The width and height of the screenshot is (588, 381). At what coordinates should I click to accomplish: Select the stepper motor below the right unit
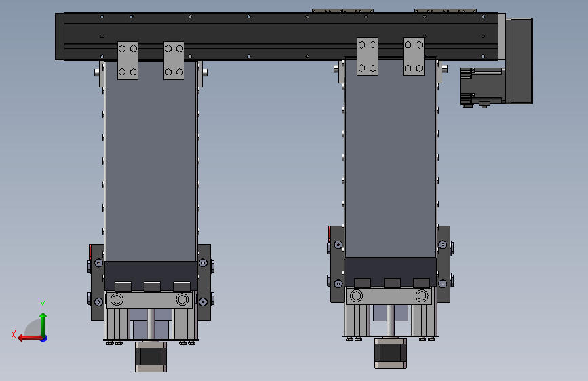pos(391,353)
